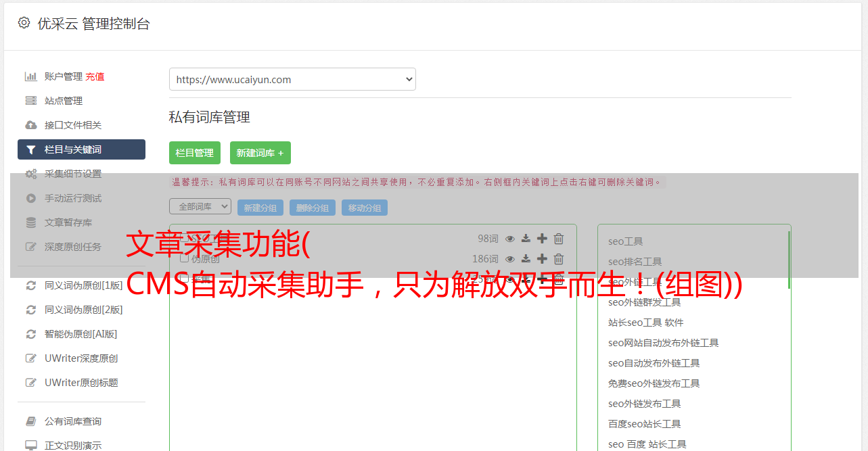868x451 pixels.
Task: Click the keyword '站长seo工具 软件'
Action: coord(645,323)
